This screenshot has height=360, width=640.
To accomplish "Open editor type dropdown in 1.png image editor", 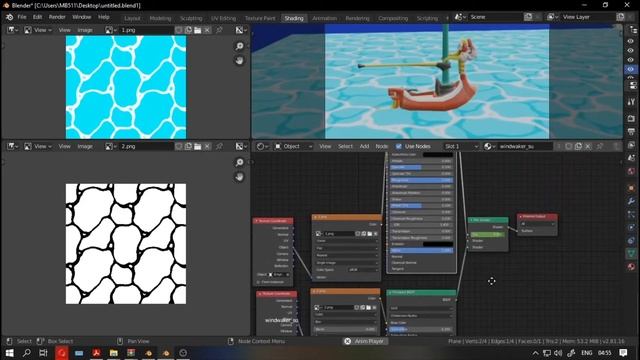I will pyautogui.click(x=13, y=30).
